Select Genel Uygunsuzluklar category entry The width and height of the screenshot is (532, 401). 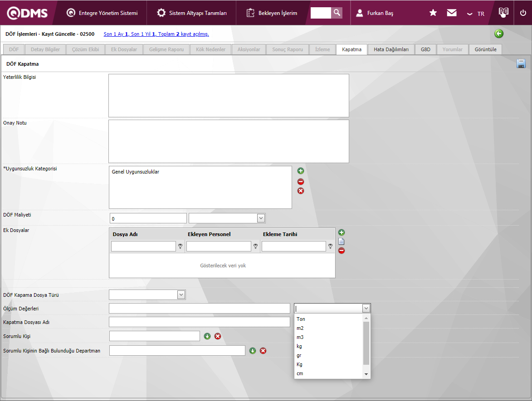pos(135,172)
